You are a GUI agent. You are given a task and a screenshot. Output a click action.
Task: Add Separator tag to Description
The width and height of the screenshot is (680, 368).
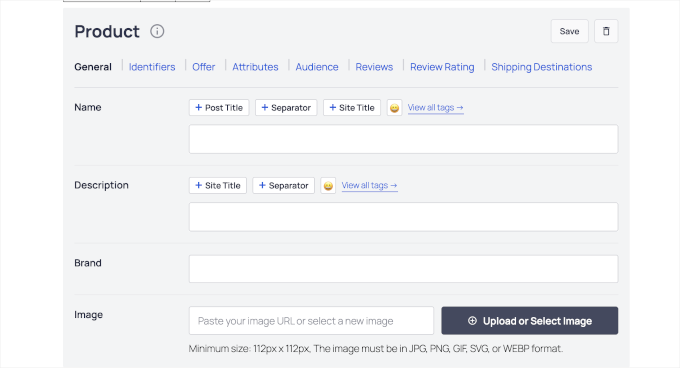(x=284, y=186)
